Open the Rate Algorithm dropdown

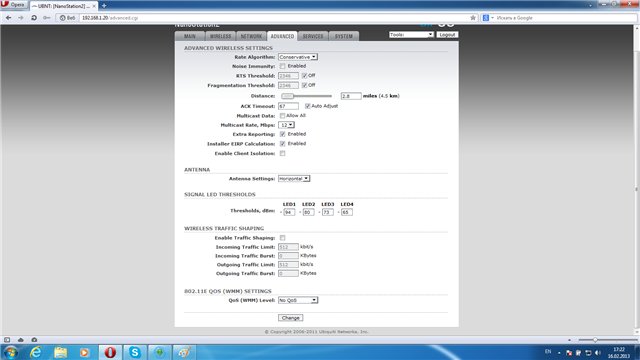(x=298, y=57)
